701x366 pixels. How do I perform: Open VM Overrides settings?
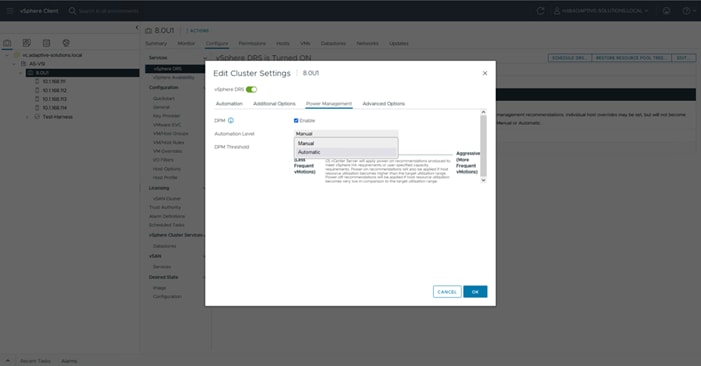(x=167, y=151)
